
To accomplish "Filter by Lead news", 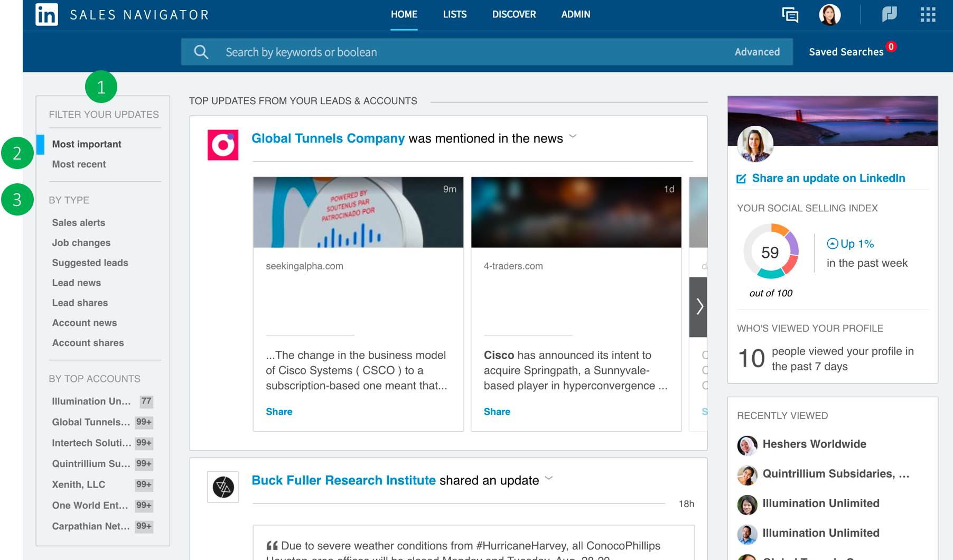I will [76, 283].
